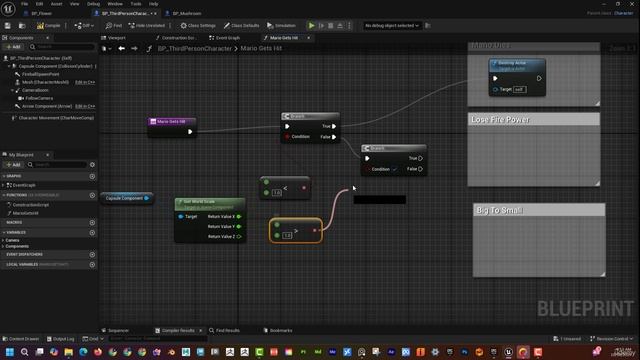
Task: Add a new local variable with plus icon
Action: pyautogui.click(x=92, y=265)
